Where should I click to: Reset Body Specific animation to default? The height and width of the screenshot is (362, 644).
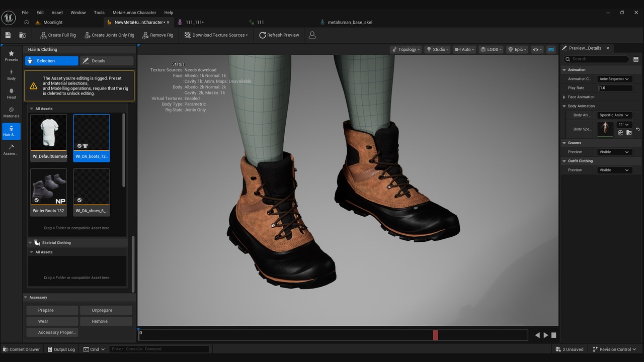coord(638,129)
